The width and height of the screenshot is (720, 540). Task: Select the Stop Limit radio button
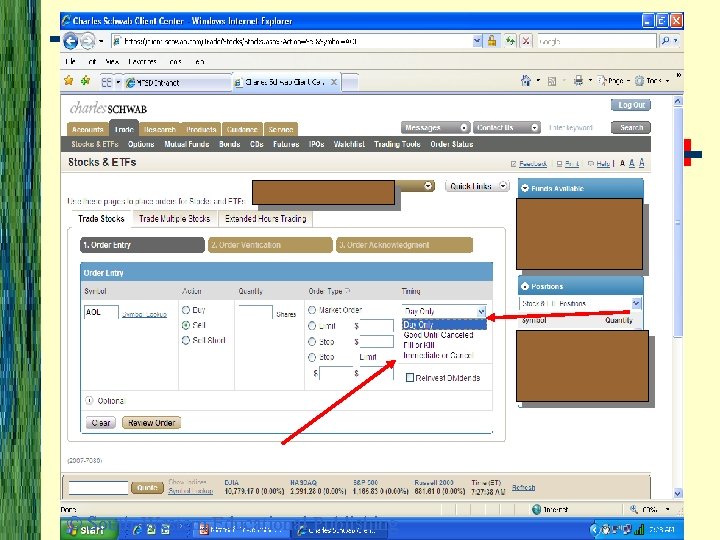point(312,357)
